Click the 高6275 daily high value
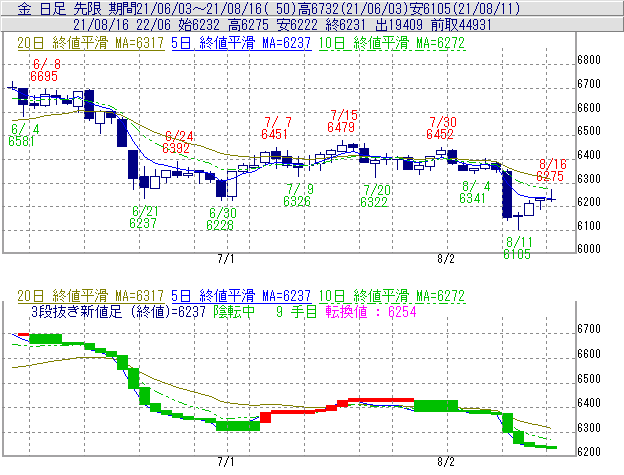 (248, 25)
